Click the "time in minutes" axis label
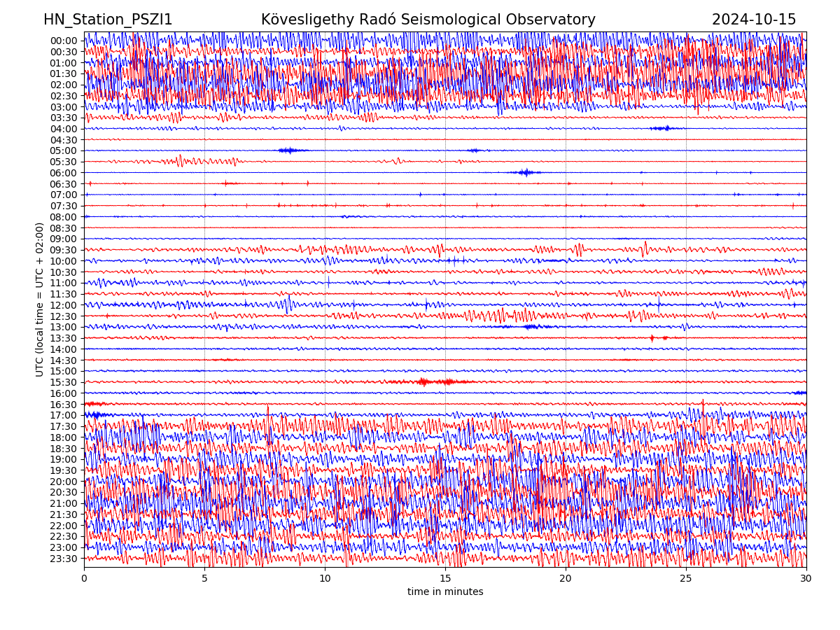Image resolution: width=840 pixels, height=630 pixels. coord(445,591)
